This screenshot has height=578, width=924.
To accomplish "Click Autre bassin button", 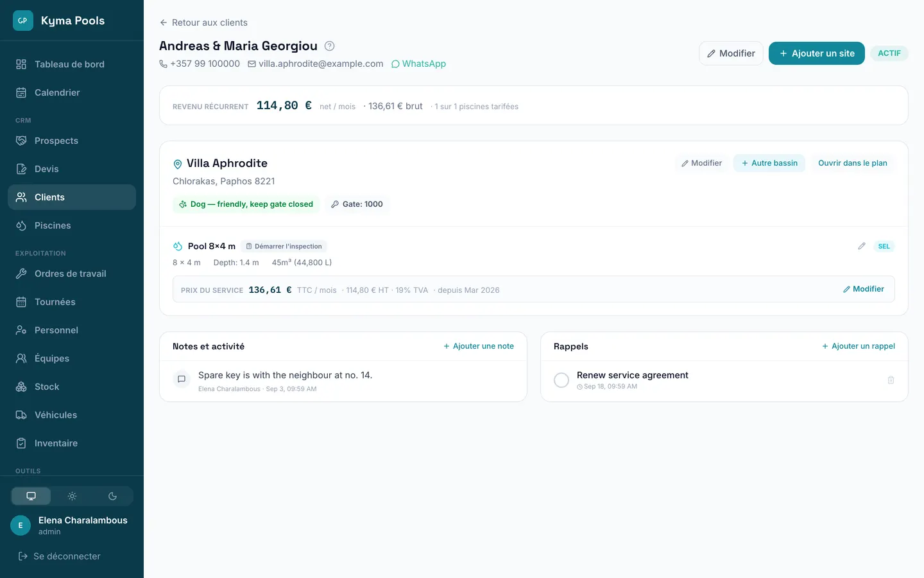I will [x=769, y=163].
